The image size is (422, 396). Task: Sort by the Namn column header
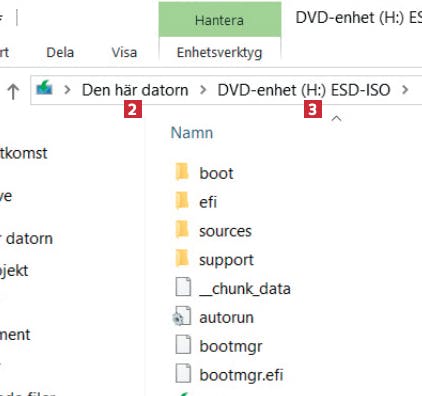tap(192, 133)
